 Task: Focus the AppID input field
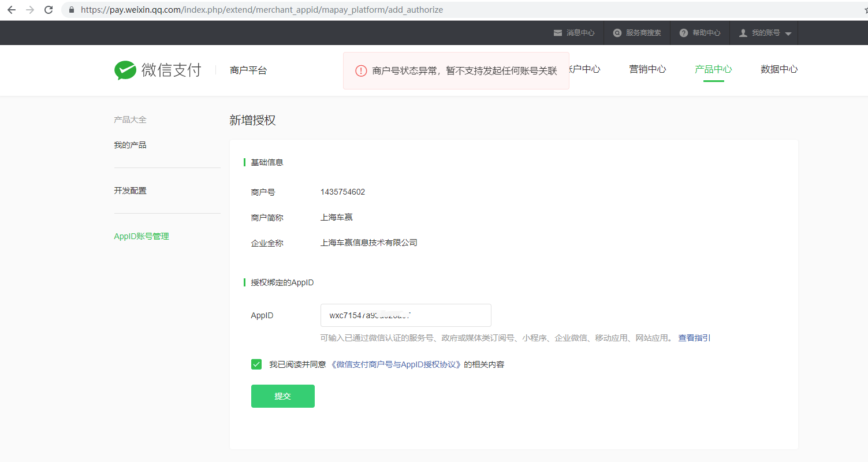click(x=406, y=315)
